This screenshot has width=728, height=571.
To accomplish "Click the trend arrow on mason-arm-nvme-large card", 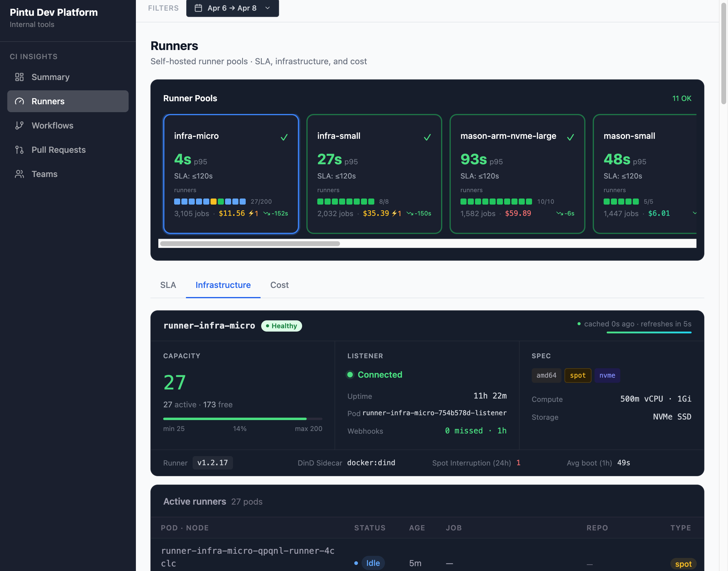I will 559,213.
